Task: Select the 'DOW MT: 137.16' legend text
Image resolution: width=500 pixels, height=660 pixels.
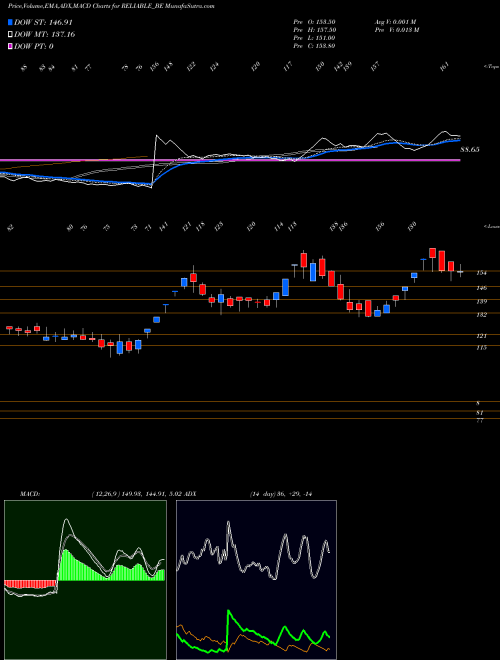Action: pyautogui.click(x=45, y=34)
